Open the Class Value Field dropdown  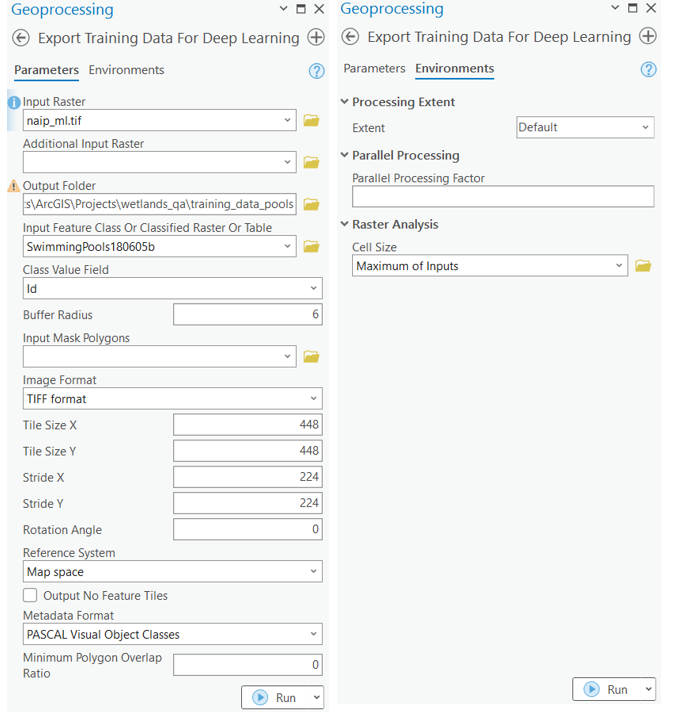click(173, 289)
